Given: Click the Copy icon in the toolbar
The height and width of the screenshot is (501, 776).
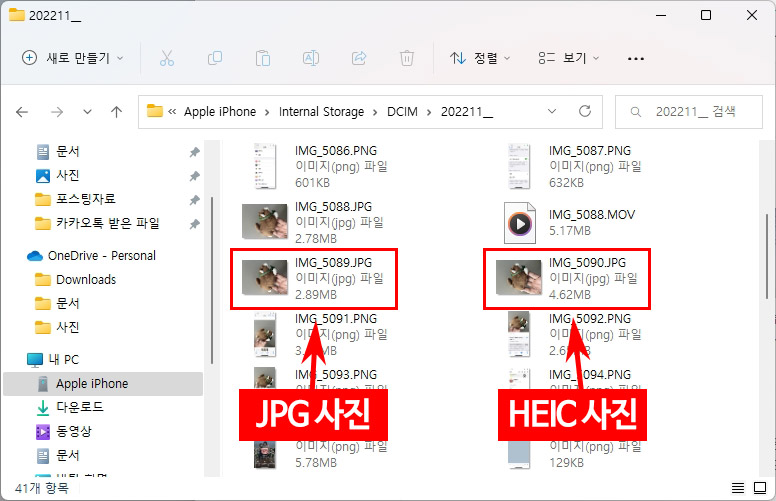Looking at the screenshot, I should coord(215,58).
